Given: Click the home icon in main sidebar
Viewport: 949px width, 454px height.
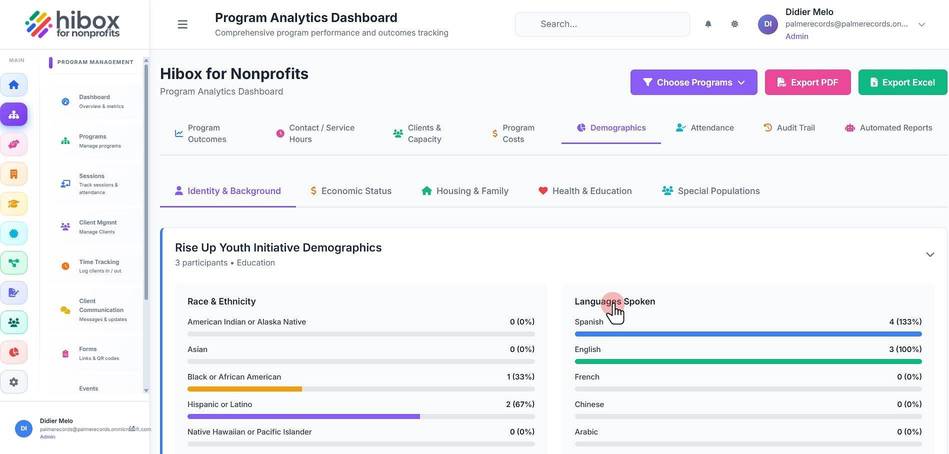Looking at the screenshot, I should (13, 85).
